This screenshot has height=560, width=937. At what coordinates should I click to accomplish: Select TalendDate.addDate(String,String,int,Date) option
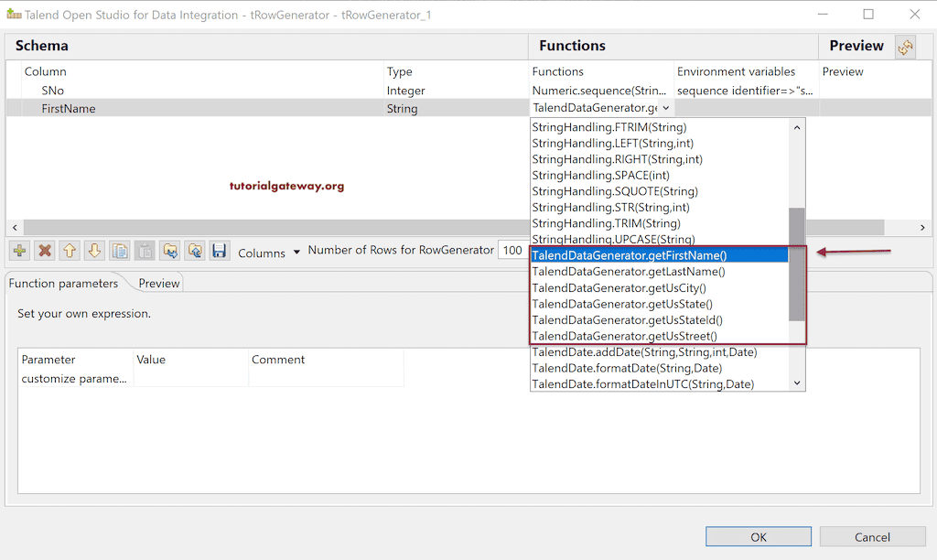click(660, 352)
